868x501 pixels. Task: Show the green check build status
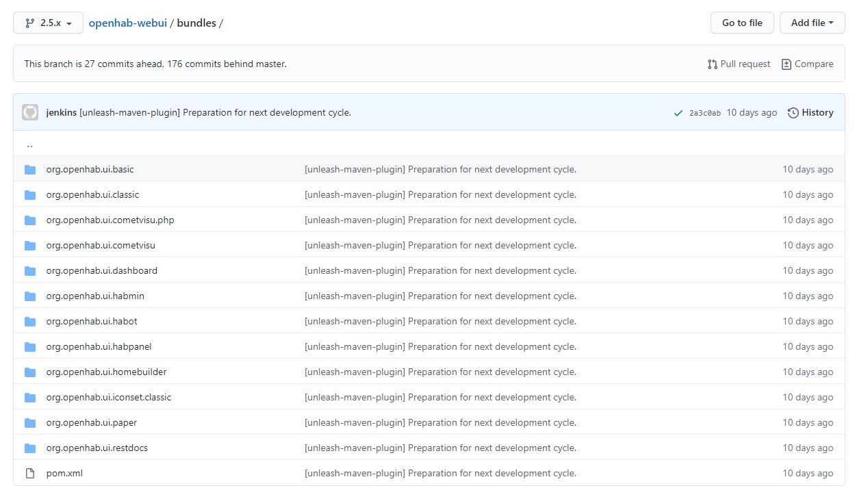[678, 113]
